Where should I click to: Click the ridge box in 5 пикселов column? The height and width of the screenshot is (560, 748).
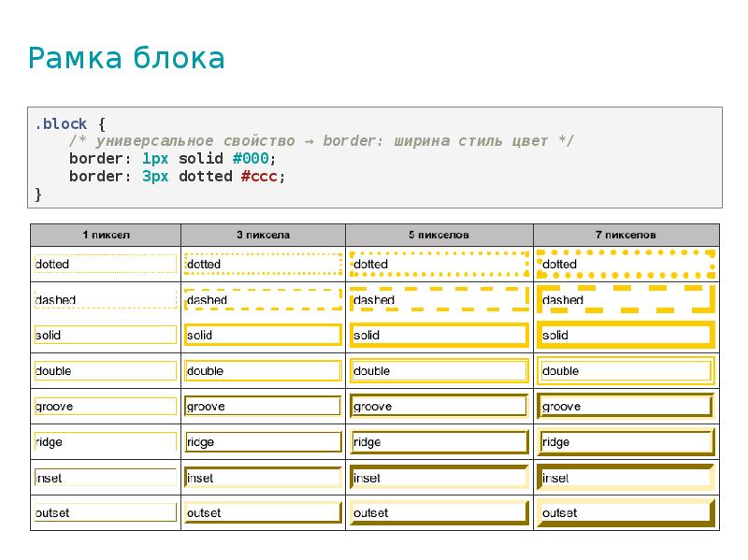click(x=439, y=441)
